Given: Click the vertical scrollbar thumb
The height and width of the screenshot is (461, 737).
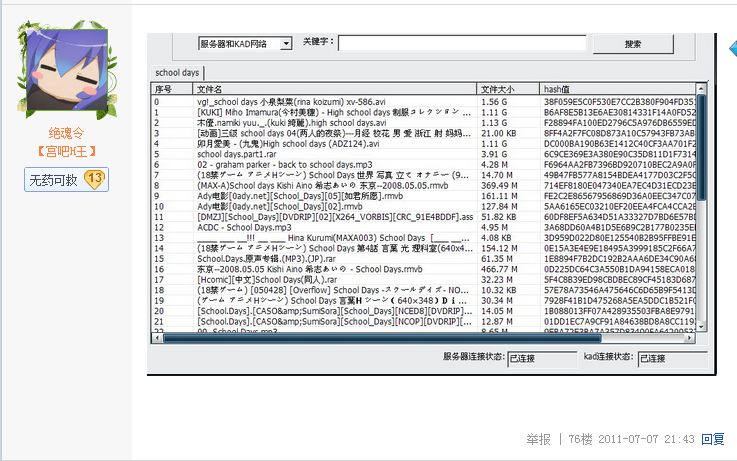Looking at the screenshot, I should click(x=701, y=147).
